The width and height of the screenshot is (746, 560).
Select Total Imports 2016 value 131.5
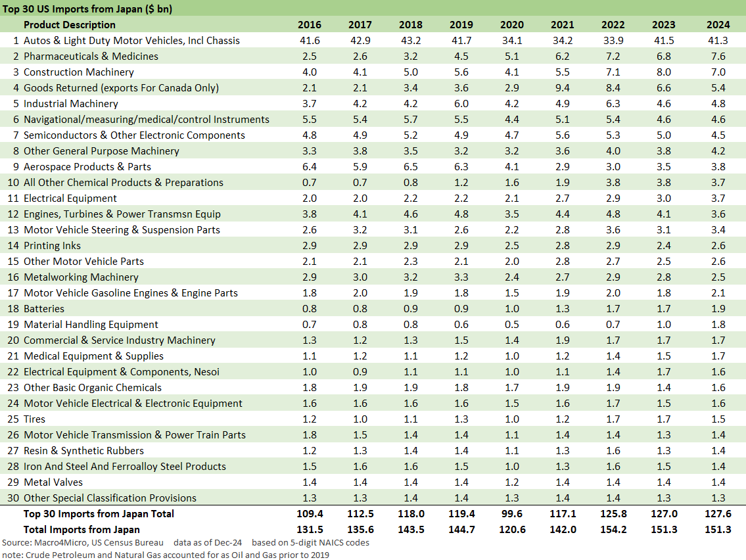tap(310, 530)
